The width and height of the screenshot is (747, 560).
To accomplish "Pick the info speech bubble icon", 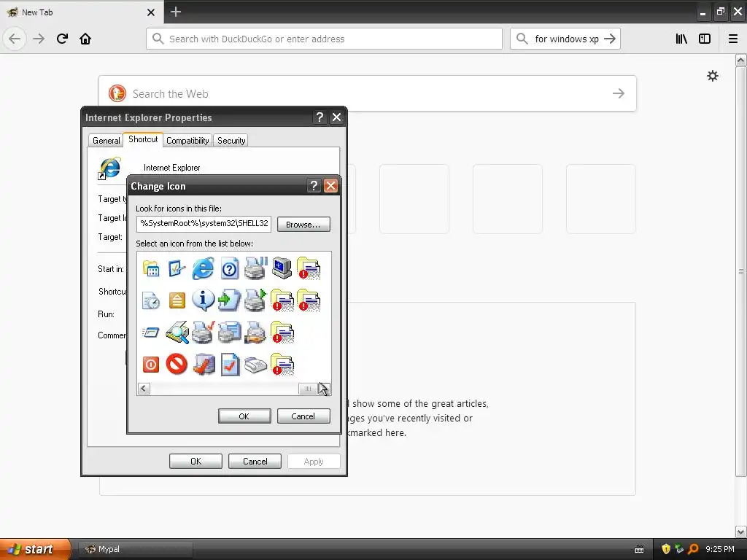I will click(203, 300).
